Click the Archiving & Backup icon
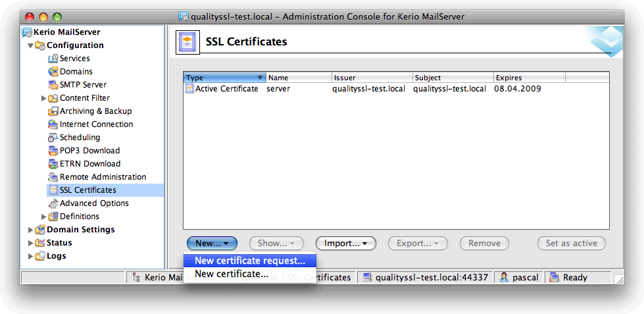The height and width of the screenshot is (314, 644). (53, 111)
